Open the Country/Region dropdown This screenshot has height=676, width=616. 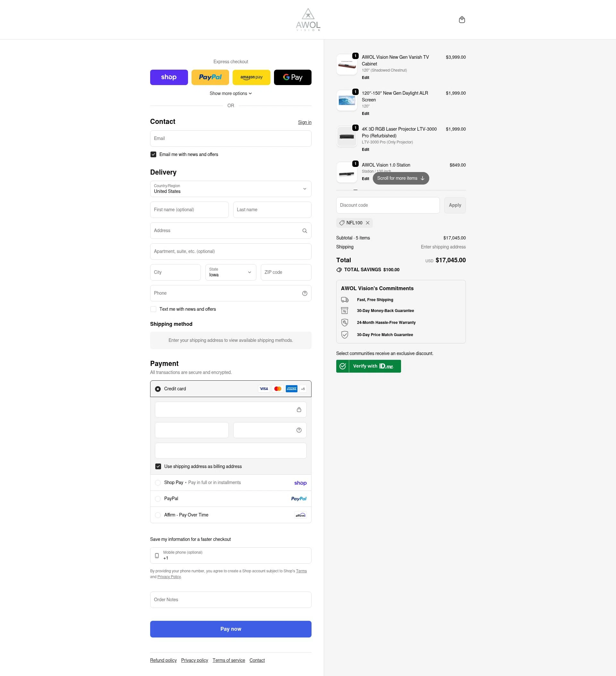pos(231,189)
